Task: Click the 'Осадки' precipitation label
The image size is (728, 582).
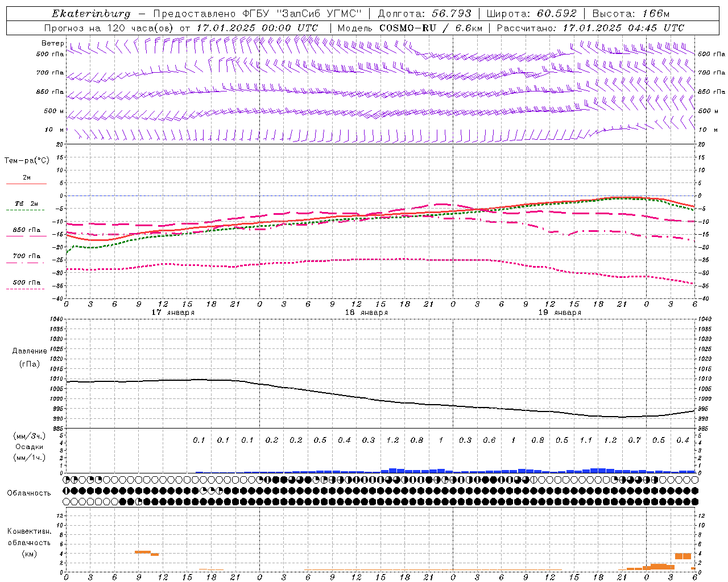Action: pos(30,447)
